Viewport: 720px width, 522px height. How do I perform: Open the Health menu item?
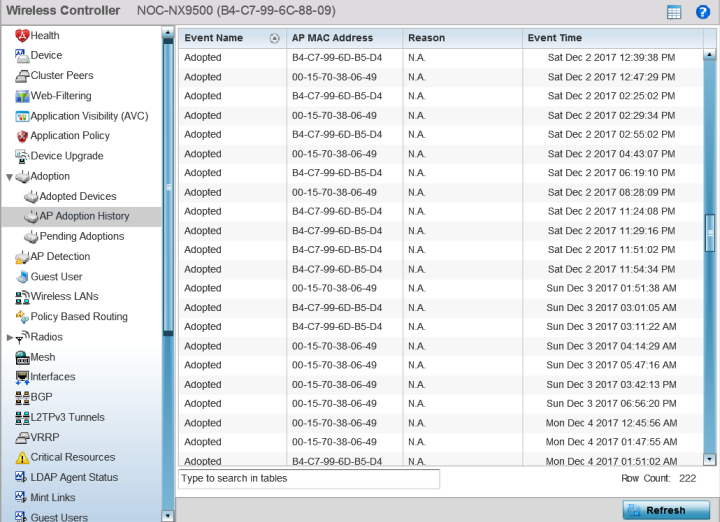tap(45, 35)
